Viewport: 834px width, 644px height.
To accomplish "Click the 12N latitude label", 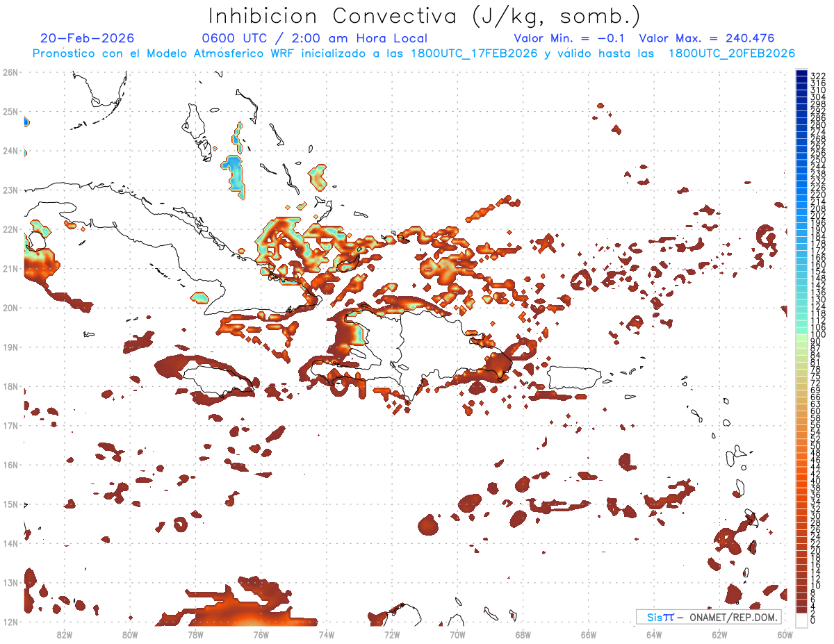I will pyautogui.click(x=10, y=622).
